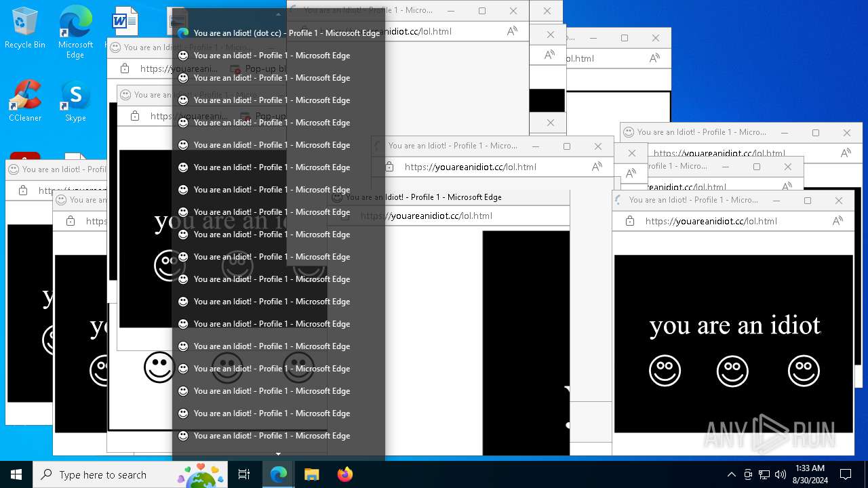Click Read aloud icon in the topmost Edge window
The width and height of the screenshot is (868, 488).
tap(512, 31)
